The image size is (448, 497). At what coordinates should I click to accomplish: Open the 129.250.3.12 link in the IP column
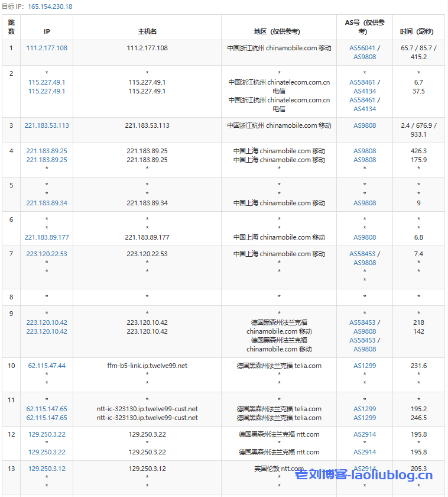click(47, 469)
